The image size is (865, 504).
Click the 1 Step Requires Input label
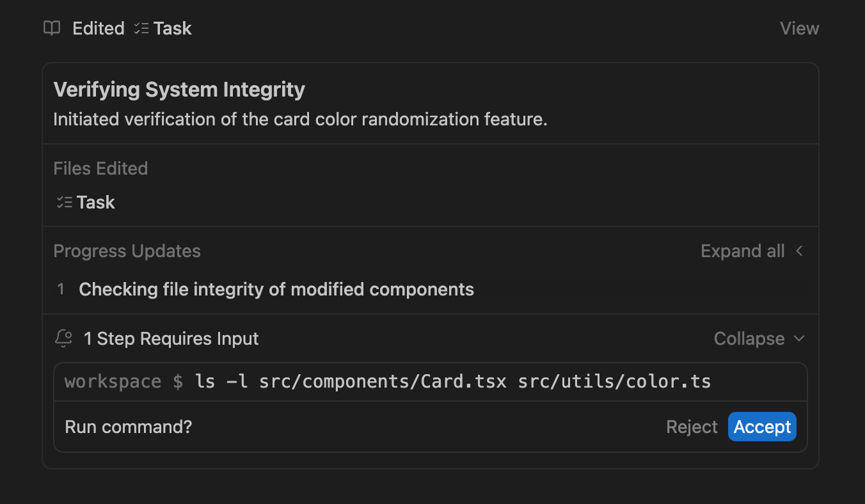(171, 338)
